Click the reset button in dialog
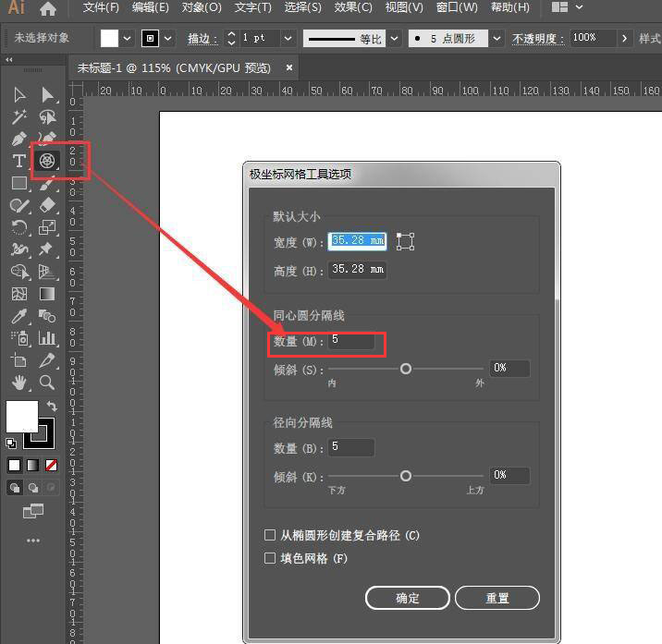This screenshot has height=644, width=662. click(x=496, y=598)
